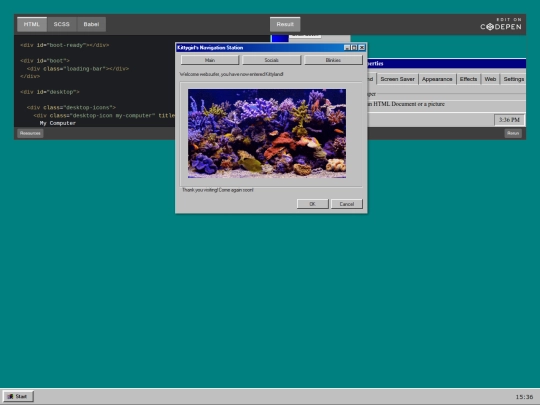Screen dimensions: 540x405
Task: Open the Effects tab in Properties window
Action: pyautogui.click(x=468, y=79)
